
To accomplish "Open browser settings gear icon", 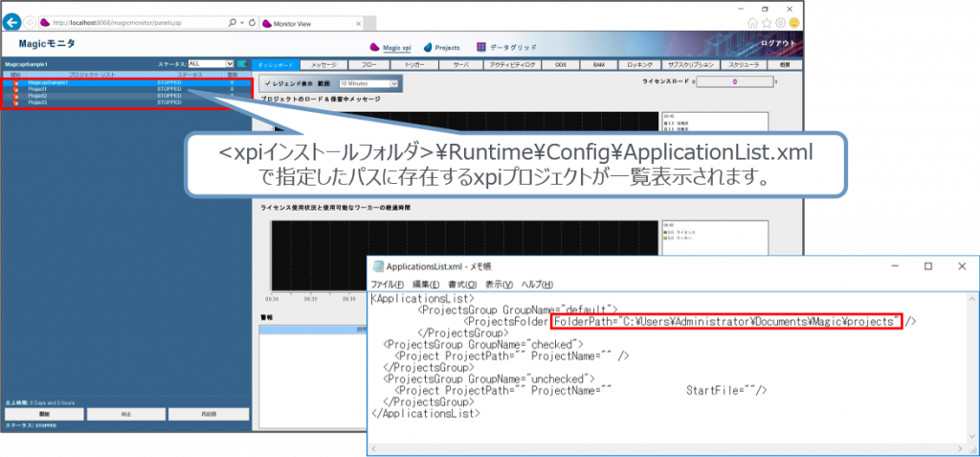I will [780, 22].
